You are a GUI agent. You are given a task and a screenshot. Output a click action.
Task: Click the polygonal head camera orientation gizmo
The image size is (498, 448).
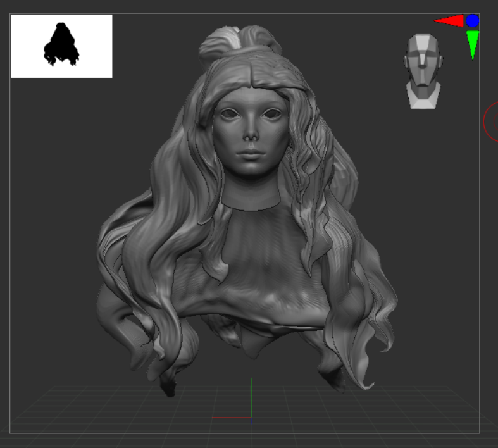click(423, 71)
